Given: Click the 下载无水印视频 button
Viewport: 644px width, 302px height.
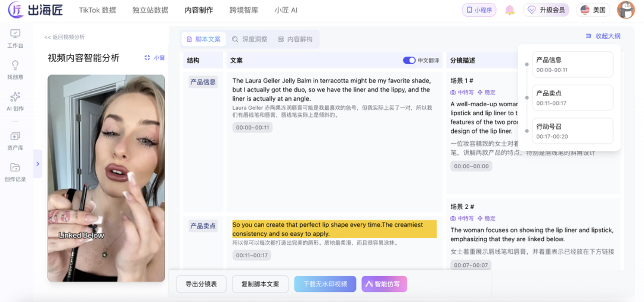Looking at the screenshot, I should (326, 284).
